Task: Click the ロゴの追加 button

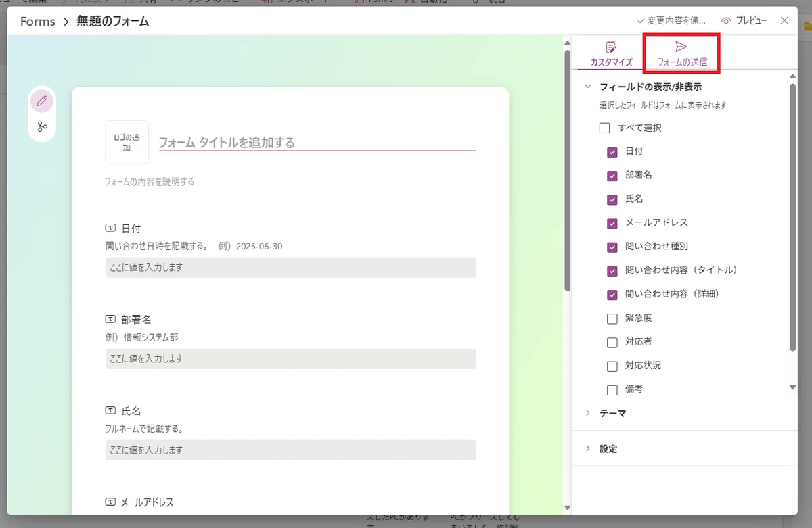Action: 127,142
